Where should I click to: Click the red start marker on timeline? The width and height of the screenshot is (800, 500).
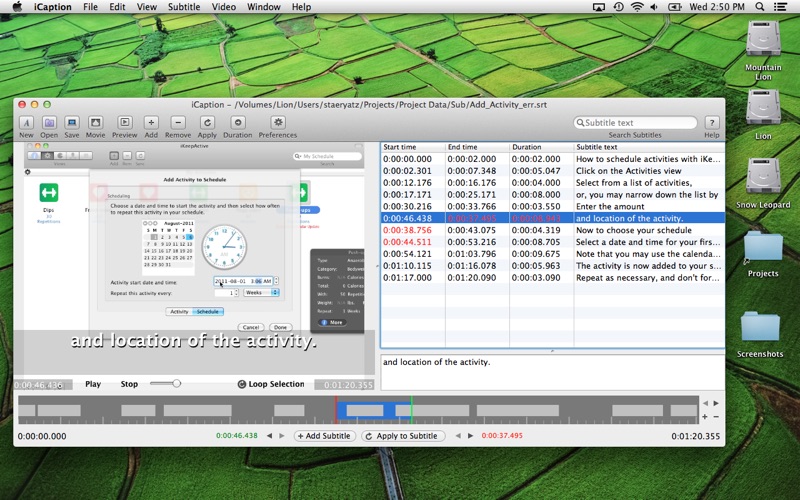point(336,410)
